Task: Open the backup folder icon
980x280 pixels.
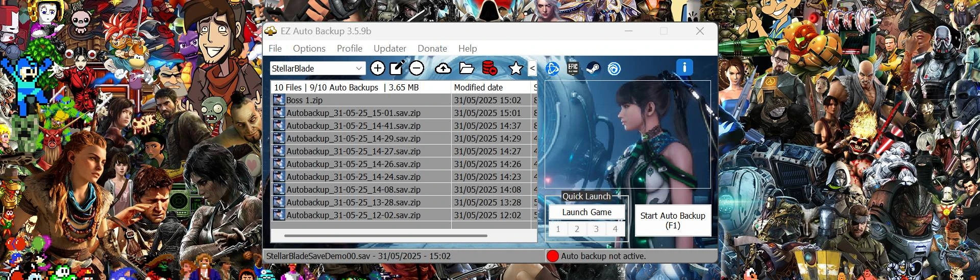Action: pos(467,68)
